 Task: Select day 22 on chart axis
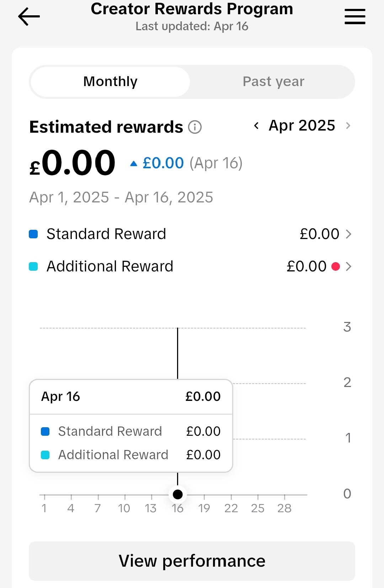pos(231,508)
